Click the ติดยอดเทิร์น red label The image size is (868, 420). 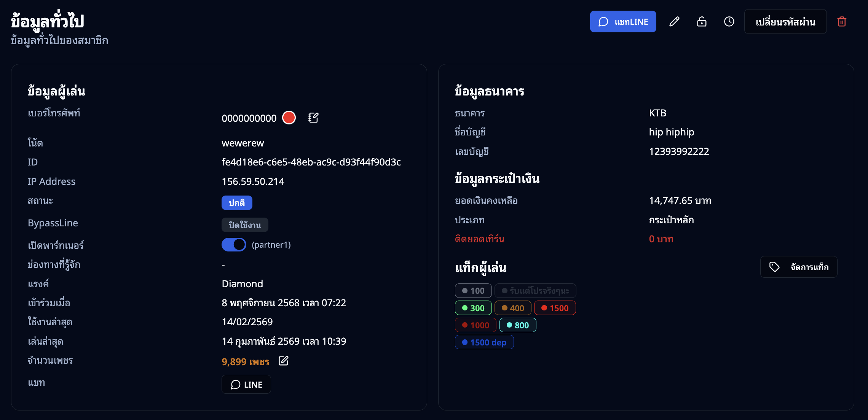[x=479, y=239]
